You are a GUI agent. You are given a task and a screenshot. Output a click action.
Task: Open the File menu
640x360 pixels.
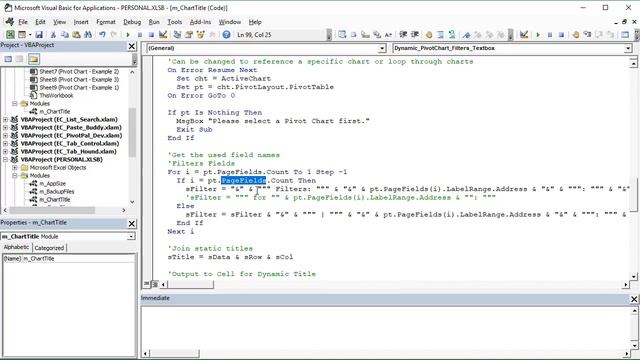pos(23,22)
